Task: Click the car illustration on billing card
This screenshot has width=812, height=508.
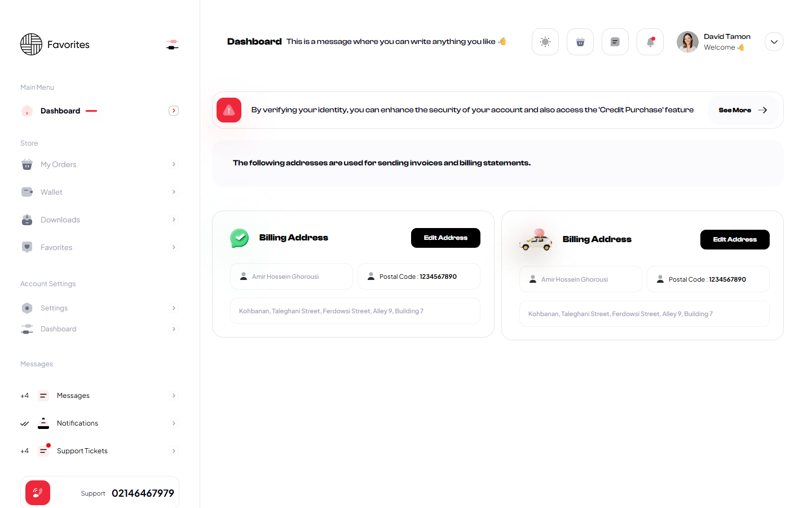Action: [x=536, y=240]
